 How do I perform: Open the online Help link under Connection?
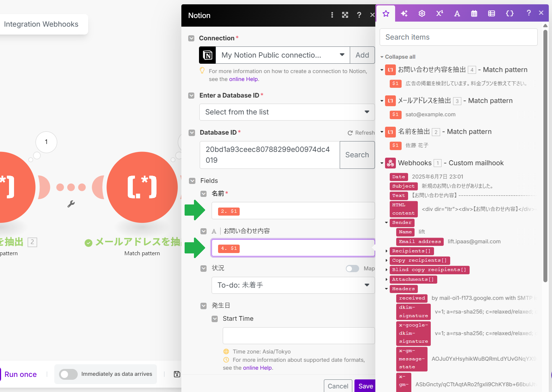tap(244, 79)
